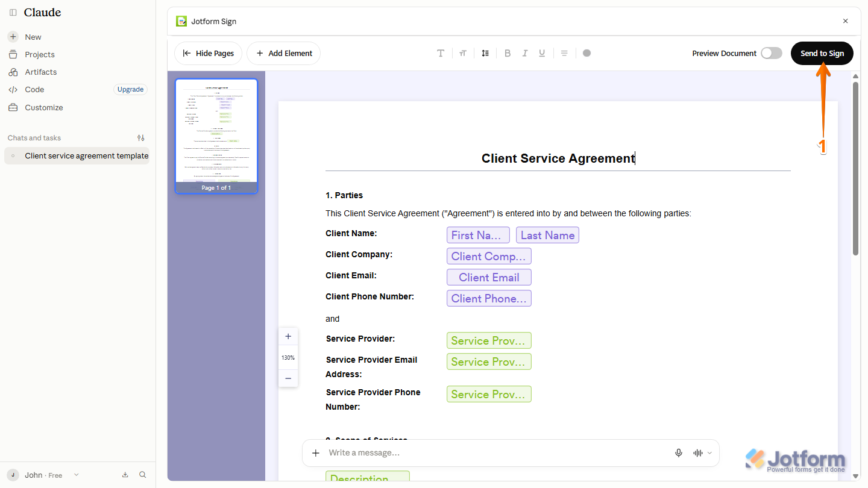Open the Chats and tasks filter icon
This screenshot has height=488, width=868.
[x=141, y=138]
